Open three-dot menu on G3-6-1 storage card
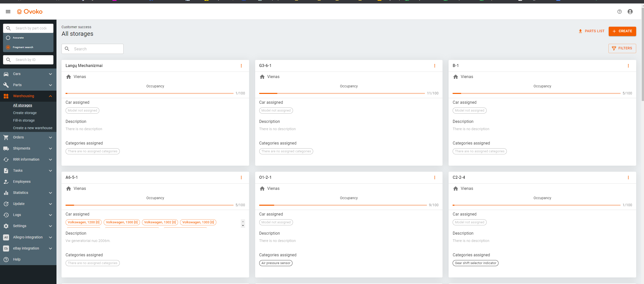The height and width of the screenshot is (284, 644). [x=434, y=66]
